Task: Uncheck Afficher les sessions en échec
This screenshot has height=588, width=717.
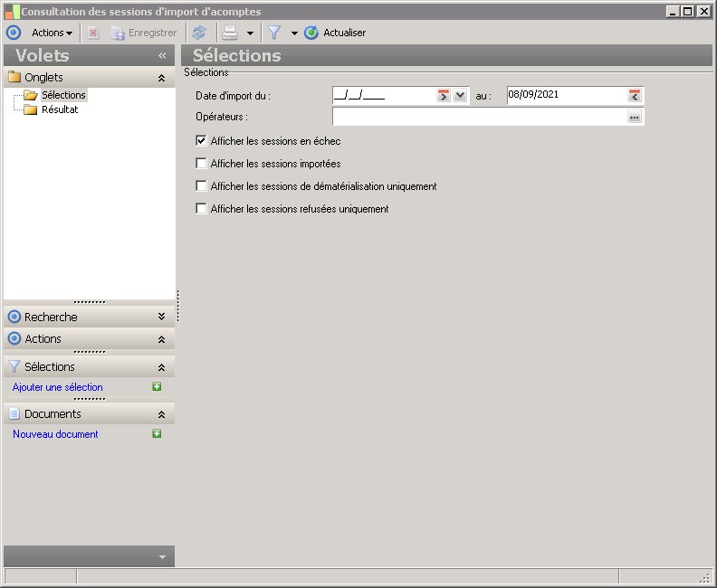Action: coord(202,141)
